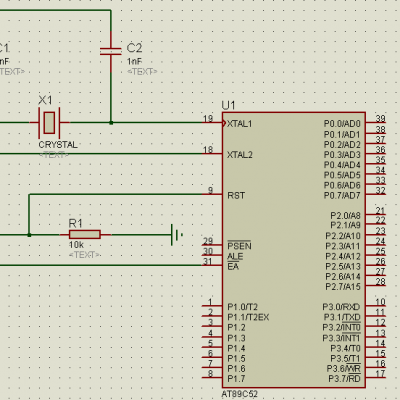The image size is (400, 400).
Task: Click the ground terminal symbol
Action: coord(177,235)
